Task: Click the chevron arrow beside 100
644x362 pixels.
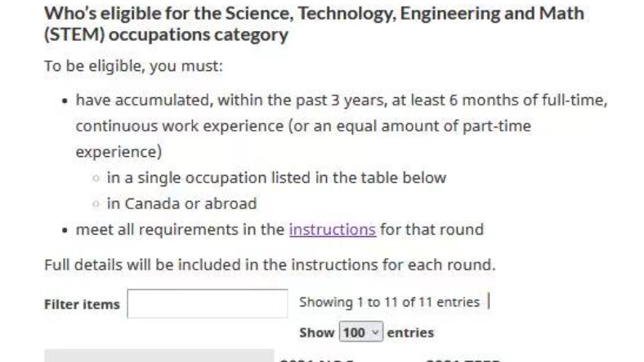Action: [374, 332]
